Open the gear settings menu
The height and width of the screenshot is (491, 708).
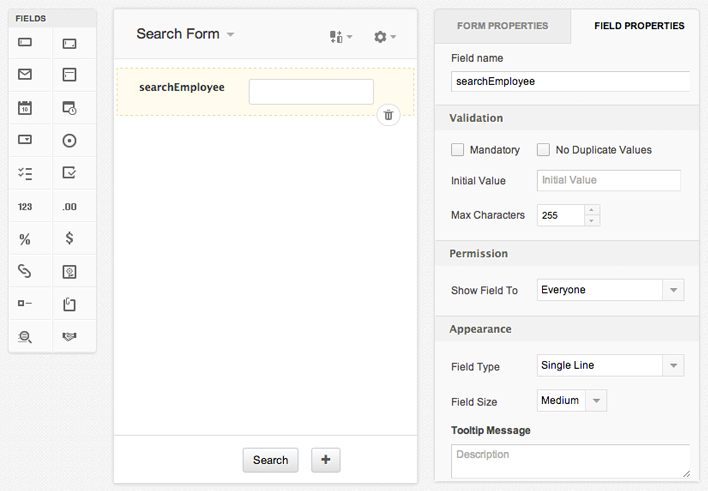pos(384,36)
